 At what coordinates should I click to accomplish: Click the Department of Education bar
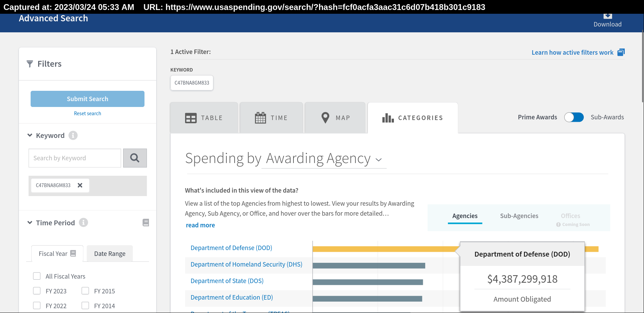pyautogui.click(x=367, y=299)
